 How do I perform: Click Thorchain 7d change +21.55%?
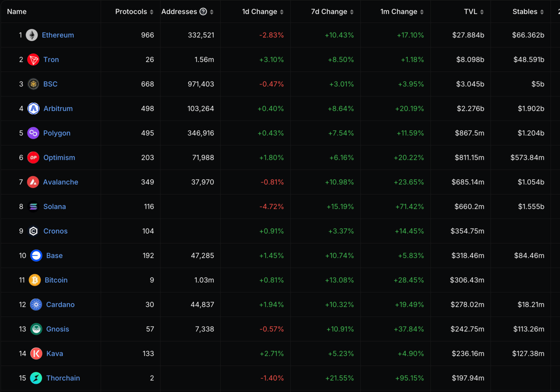[339, 378]
